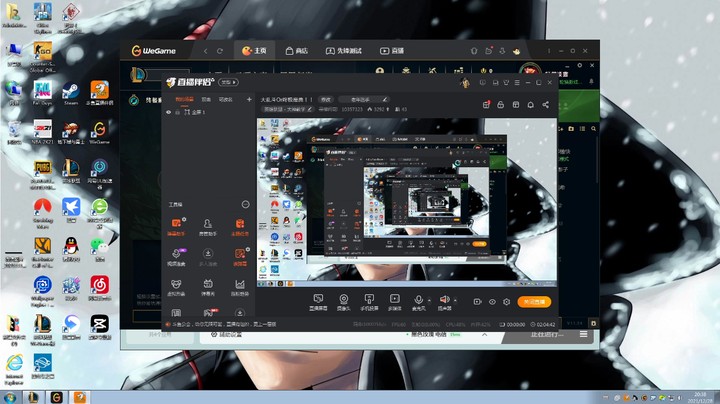Screen dimensions: 720x404
Task: Add a multimedia source from bottom bar
Action: (x=394, y=303)
